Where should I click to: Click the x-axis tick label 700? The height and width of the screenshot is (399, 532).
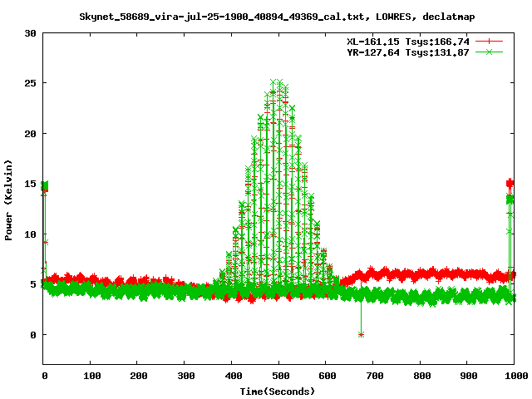(x=375, y=376)
